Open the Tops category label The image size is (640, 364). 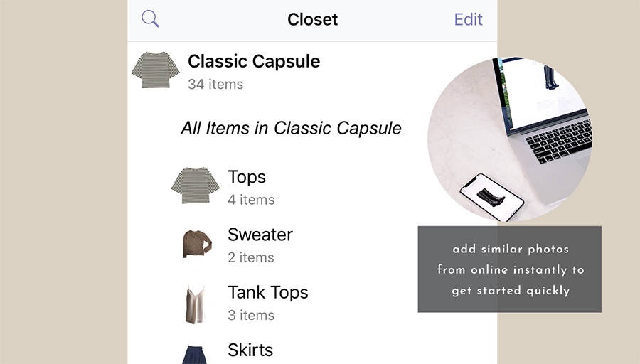(x=247, y=177)
